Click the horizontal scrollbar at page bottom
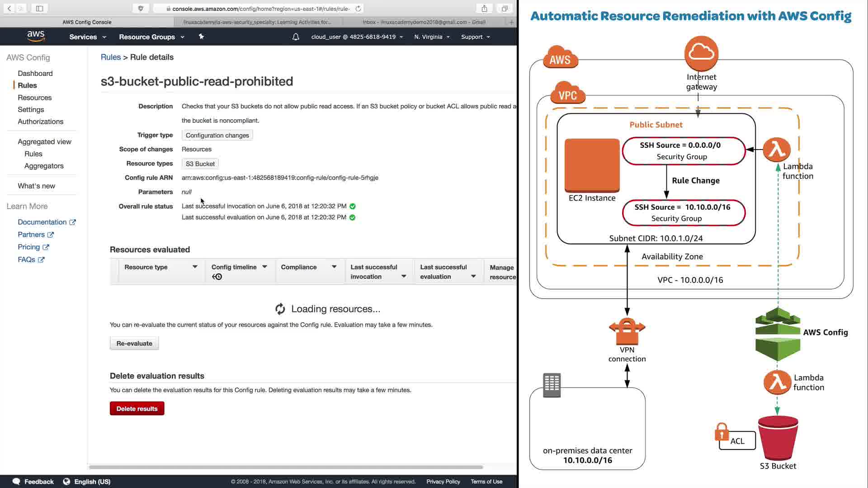The height and width of the screenshot is (488, 868). tap(286, 467)
